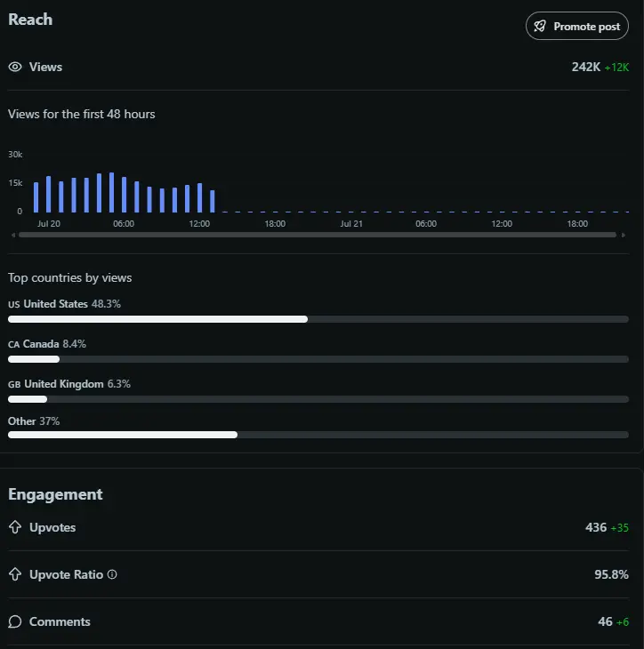Click the Promote post button

577,26
